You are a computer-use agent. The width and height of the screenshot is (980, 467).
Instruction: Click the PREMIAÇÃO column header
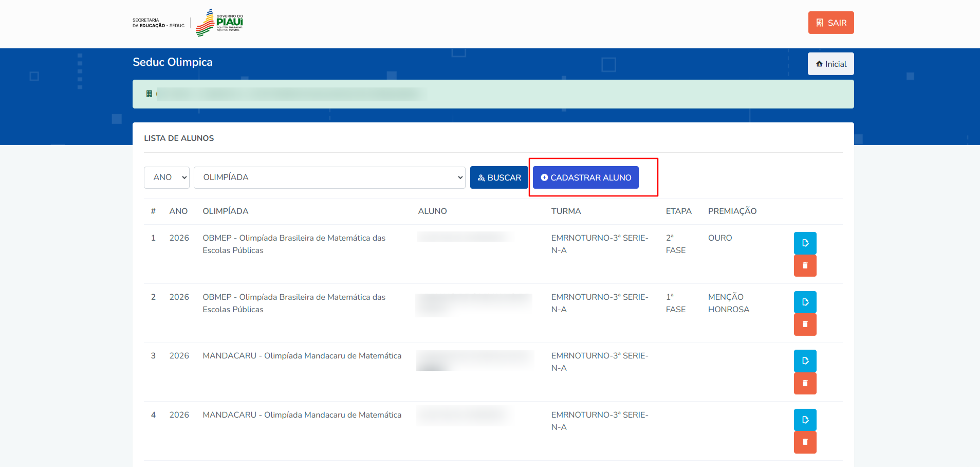coord(732,211)
